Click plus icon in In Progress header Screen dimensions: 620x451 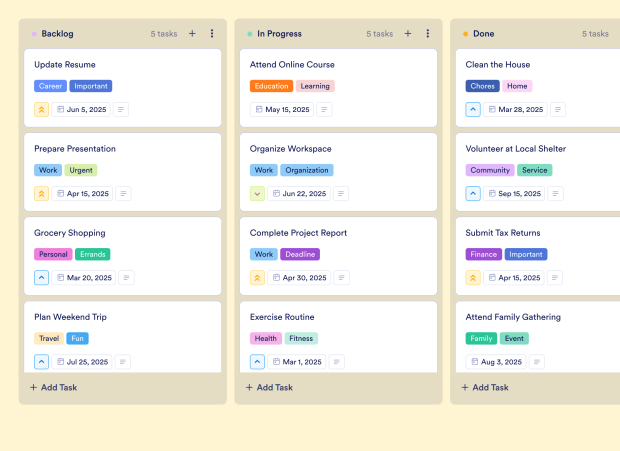coord(408,34)
